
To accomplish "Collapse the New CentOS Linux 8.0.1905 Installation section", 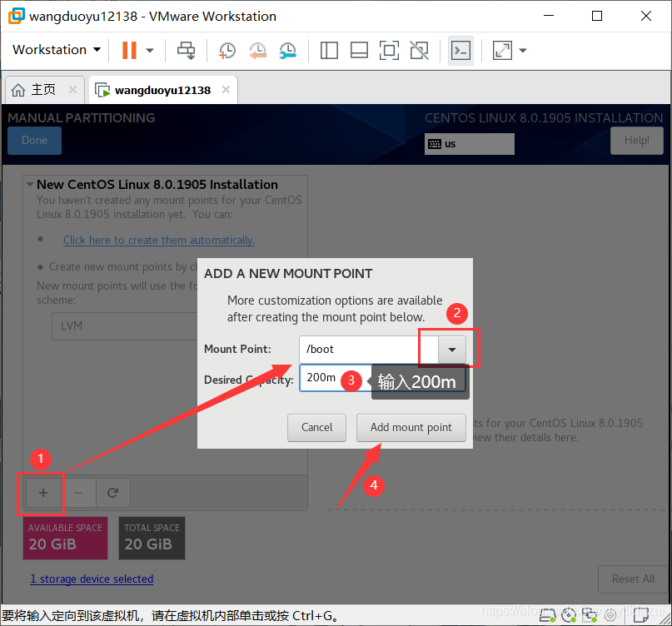I will click(30, 185).
